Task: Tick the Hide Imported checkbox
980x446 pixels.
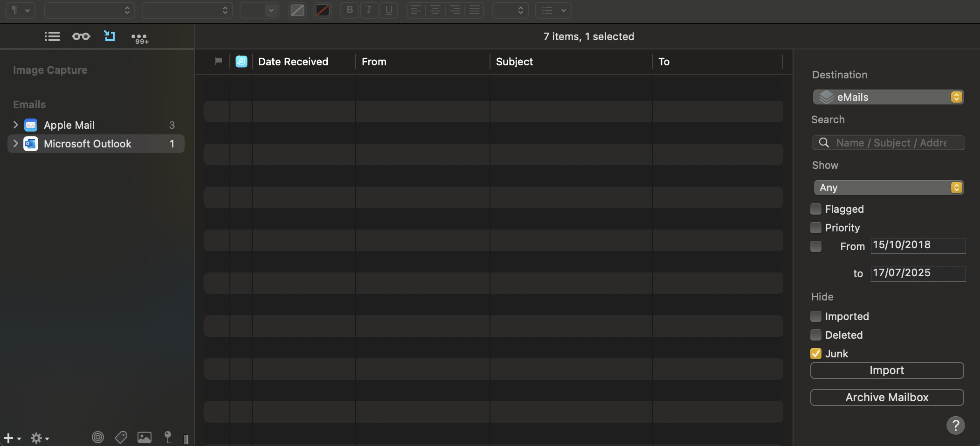Action: click(x=816, y=316)
